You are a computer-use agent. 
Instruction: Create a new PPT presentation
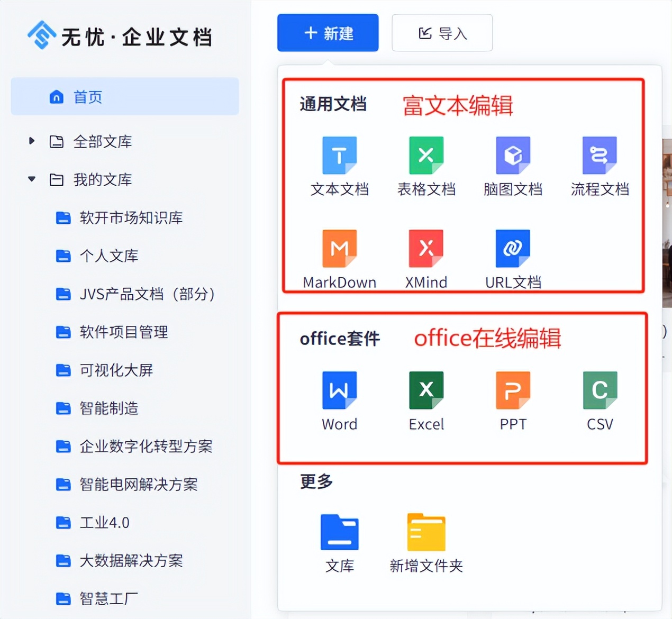513,401
